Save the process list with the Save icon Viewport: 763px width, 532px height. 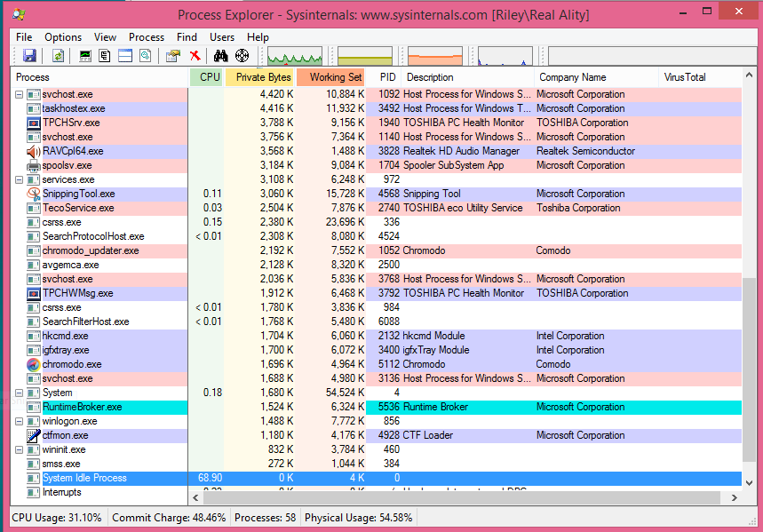[29, 55]
